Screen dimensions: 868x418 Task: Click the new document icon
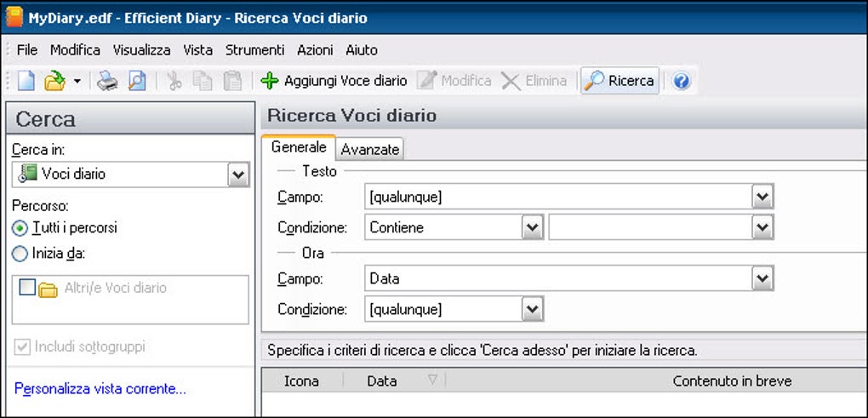26,81
